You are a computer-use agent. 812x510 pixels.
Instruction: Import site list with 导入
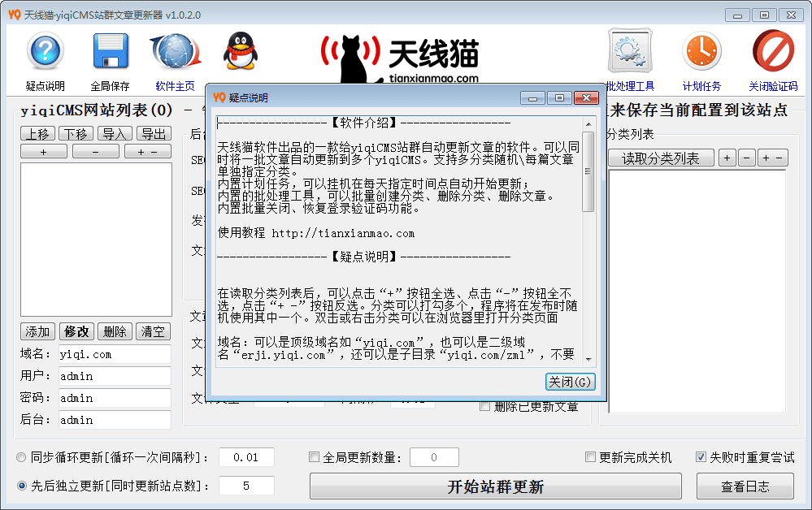point(115,134)
